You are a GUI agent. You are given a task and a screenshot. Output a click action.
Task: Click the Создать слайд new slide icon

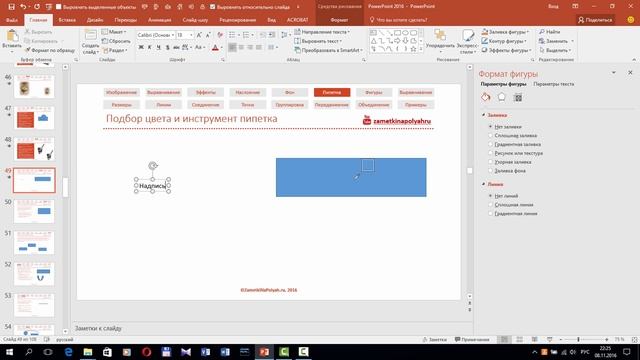pos(90,35)
